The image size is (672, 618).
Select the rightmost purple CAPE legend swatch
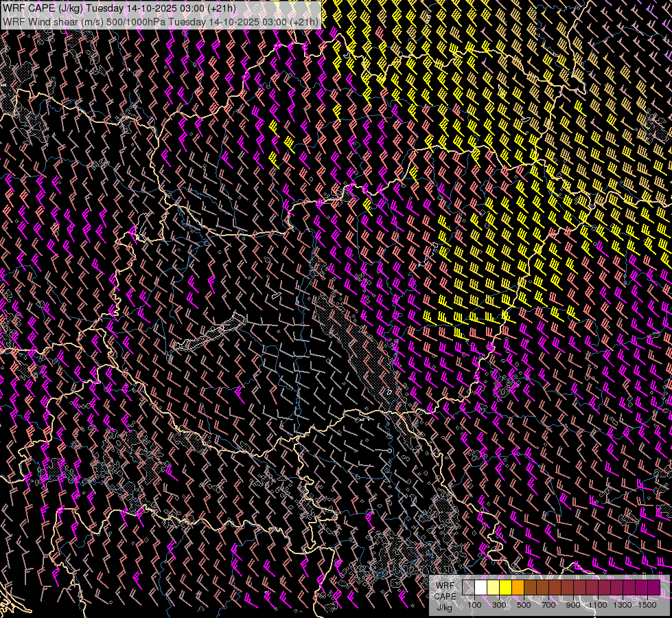(653, 588)
